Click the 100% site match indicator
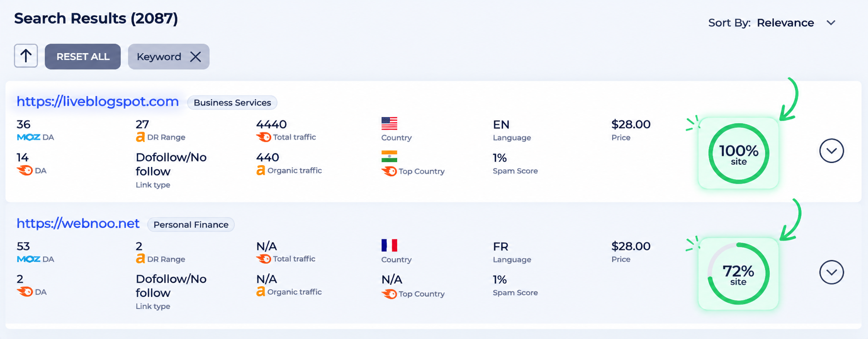This screenshot has height=339, width=868. pos(739,154)
